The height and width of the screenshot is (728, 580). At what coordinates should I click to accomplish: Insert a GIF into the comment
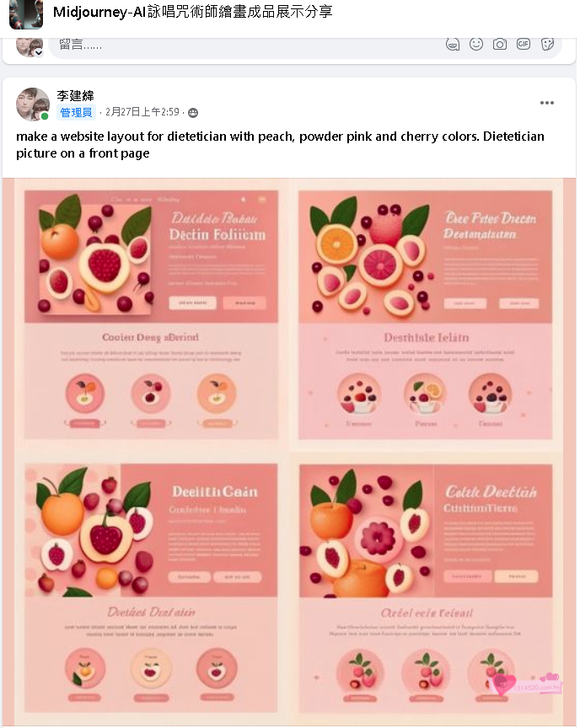tap(524, 44)
